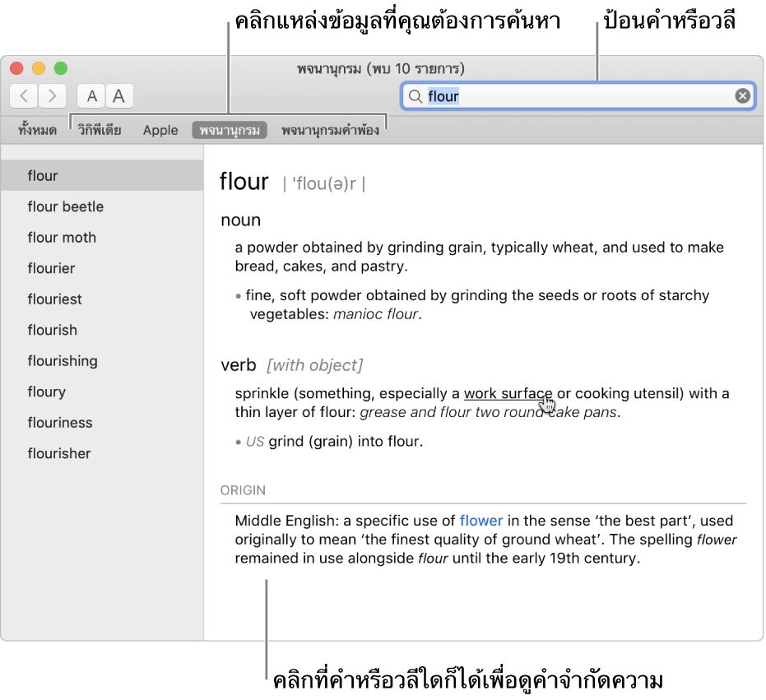Select flour in the results list
The image size is (766, 700).
(102, 175)
